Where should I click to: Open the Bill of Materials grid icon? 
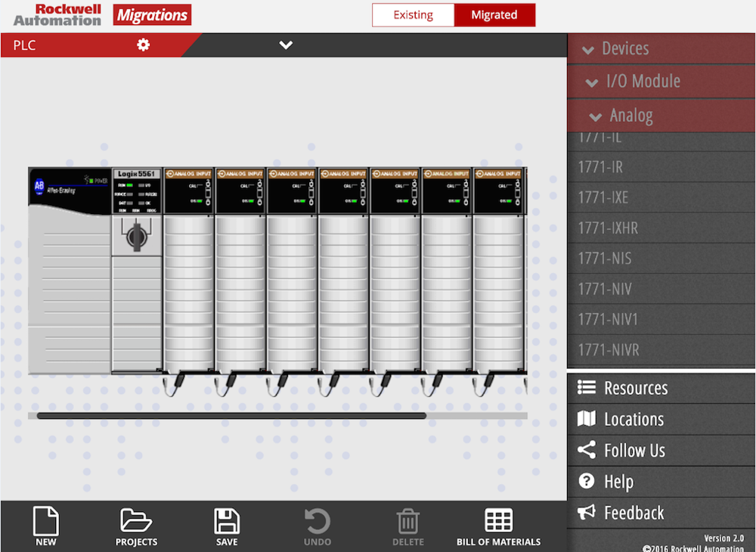(x=498, y=522)
